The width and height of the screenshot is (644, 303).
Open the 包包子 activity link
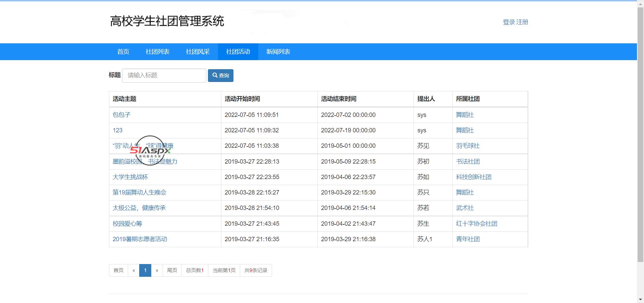[x=121, y=115]
